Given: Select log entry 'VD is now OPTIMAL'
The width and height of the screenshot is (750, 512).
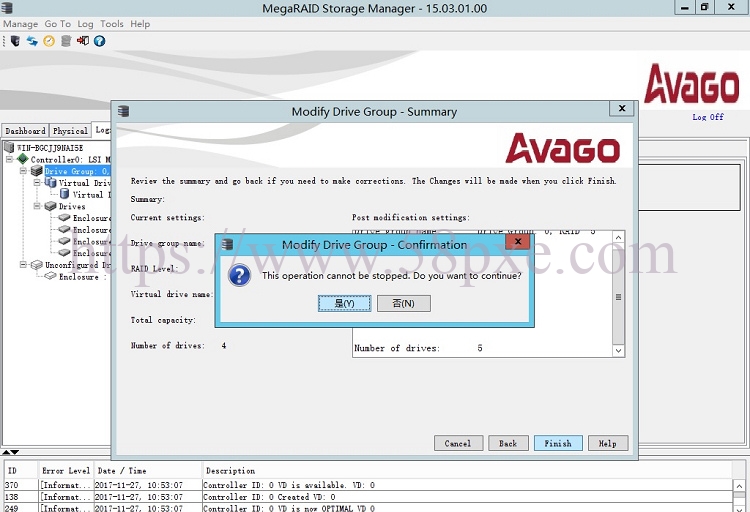Looking at the screenshot, I should tap(368, 508).
